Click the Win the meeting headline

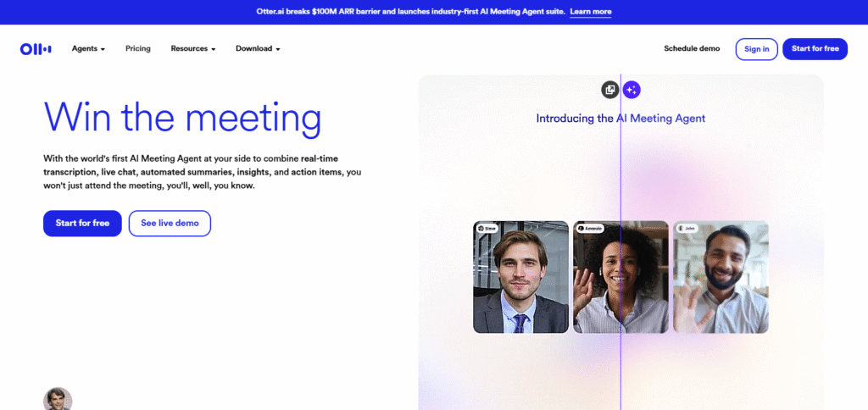tap(183, 117)
